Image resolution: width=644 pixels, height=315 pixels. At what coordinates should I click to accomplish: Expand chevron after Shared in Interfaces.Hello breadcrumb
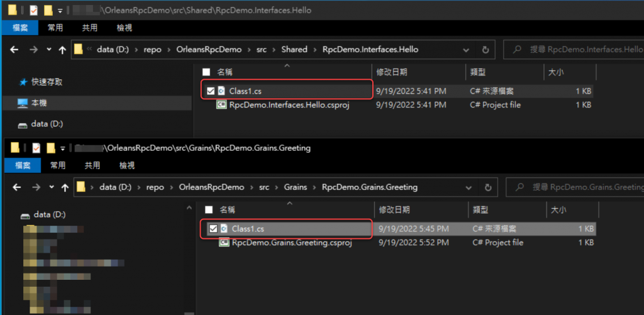(314, 50)
